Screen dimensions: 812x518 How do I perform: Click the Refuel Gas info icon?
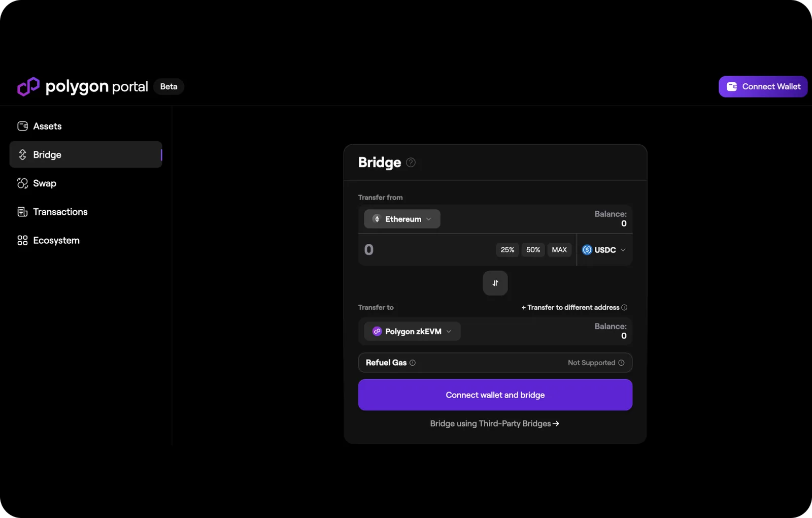pos(413,363)
